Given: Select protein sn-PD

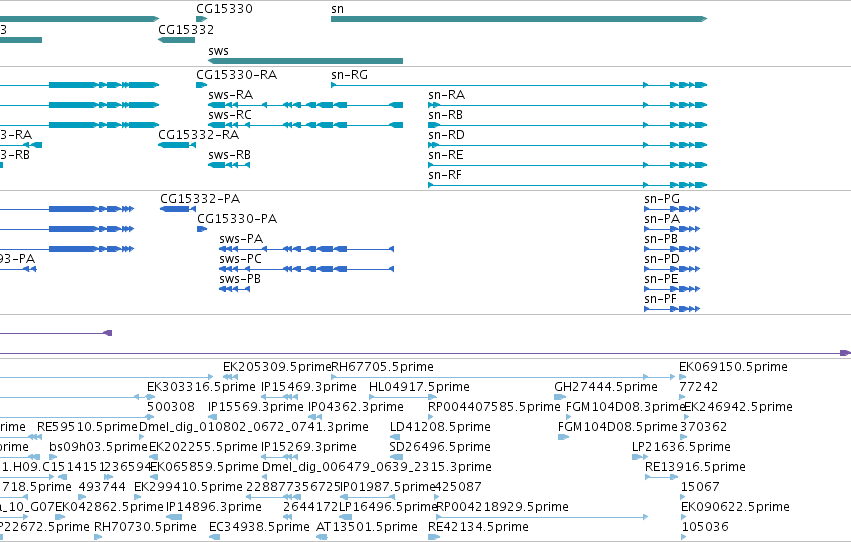Looking at the screenshot, I should (x=672, y=269).
